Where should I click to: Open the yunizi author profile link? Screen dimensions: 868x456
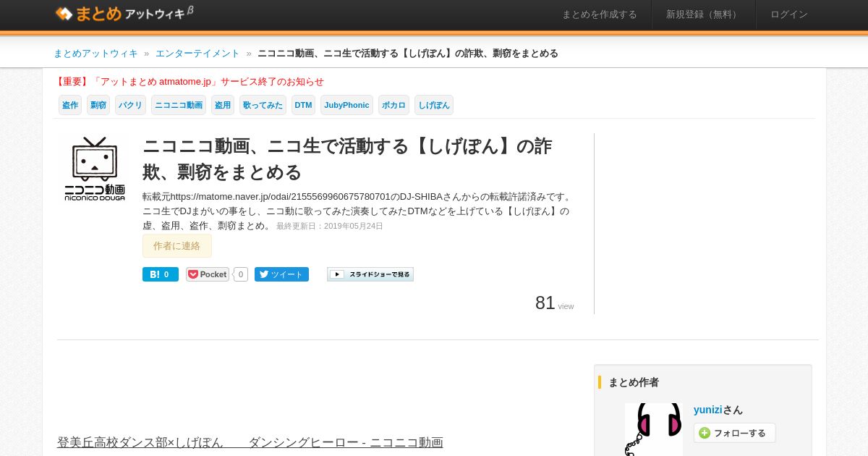pos(708,410)
